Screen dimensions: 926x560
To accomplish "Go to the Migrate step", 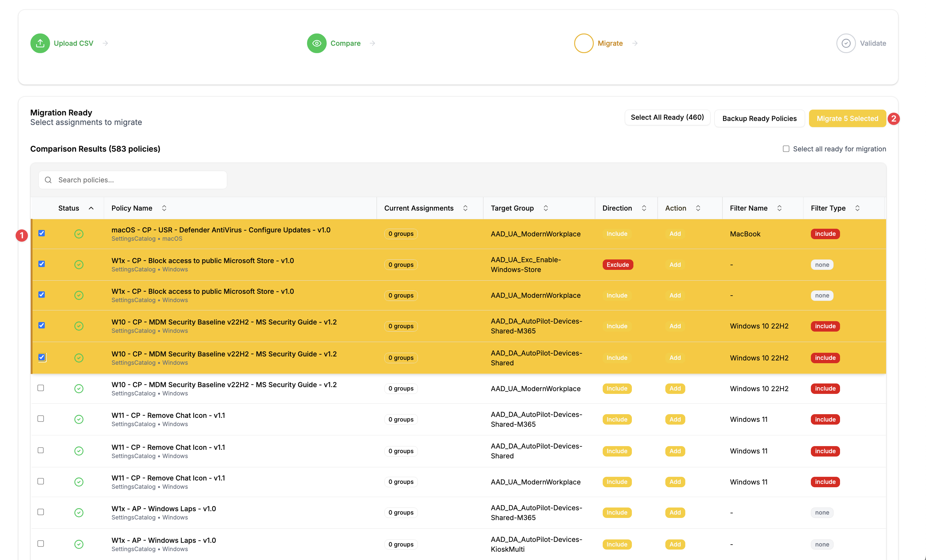I will [610, 43].
